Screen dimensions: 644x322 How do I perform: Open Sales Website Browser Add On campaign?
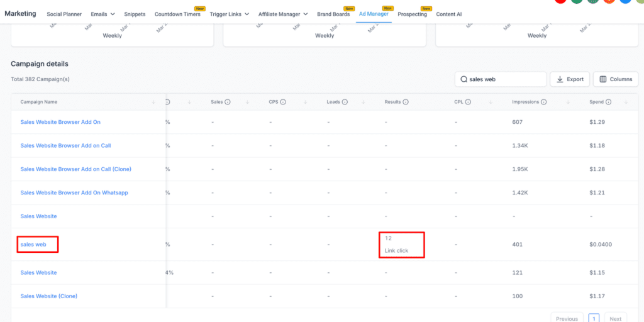pyautogui.click(x=60, y=122)
